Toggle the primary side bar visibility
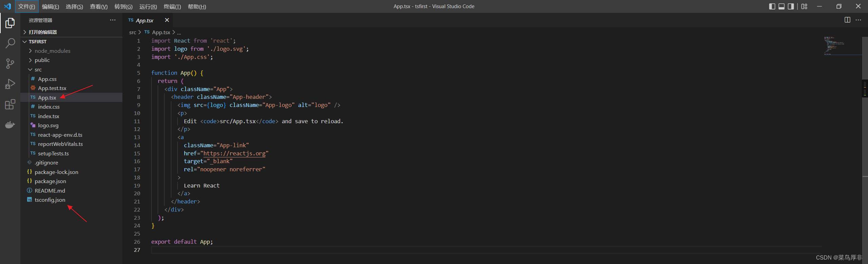Image resolution: width=868 pixels, height=264 pixels. coord(772,6)
